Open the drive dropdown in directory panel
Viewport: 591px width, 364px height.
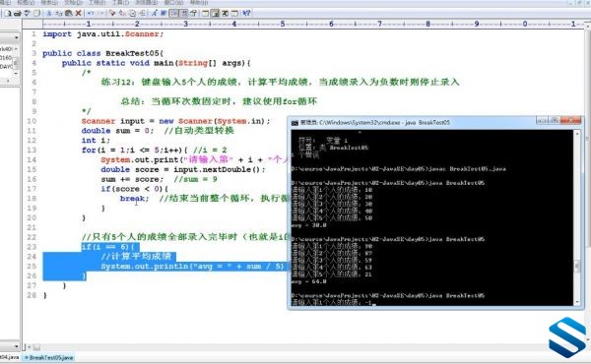click(x=16, y=37)
